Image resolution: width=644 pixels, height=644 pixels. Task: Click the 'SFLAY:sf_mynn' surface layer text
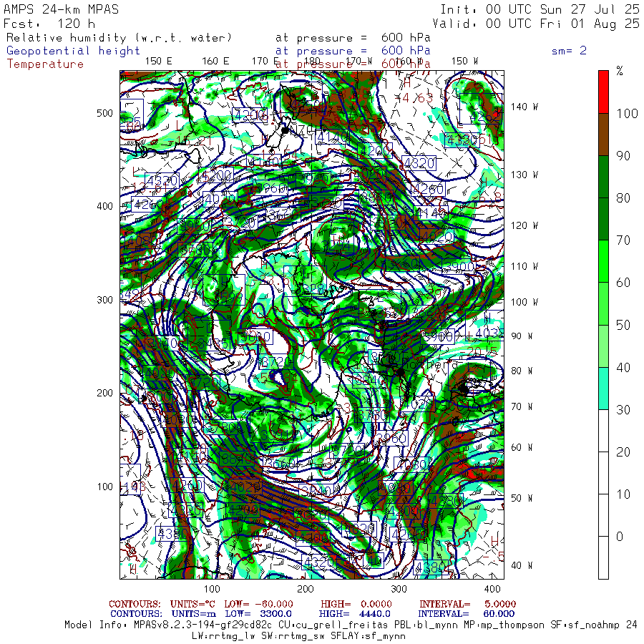[x=368, y=636]
